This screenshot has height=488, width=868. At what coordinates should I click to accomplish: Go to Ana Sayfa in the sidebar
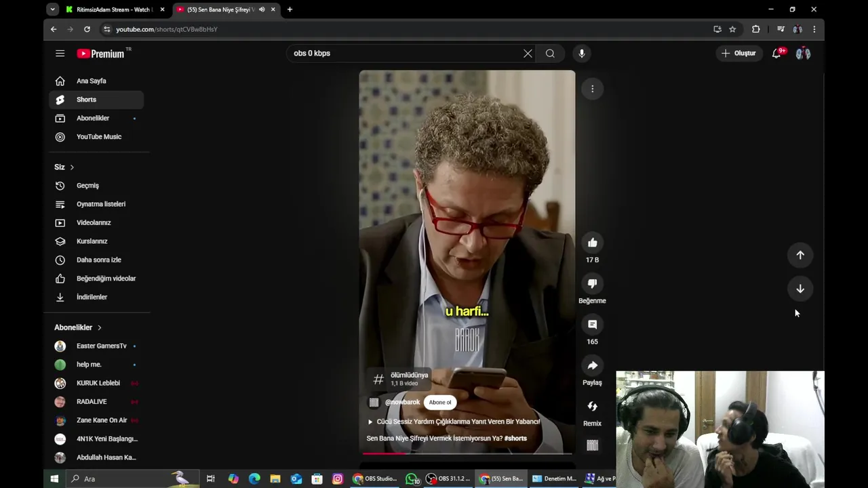(96, 81)
